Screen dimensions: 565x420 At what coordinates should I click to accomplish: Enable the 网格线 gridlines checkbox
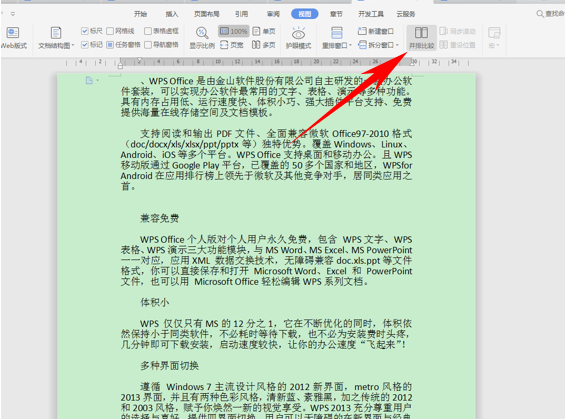[x=110, y=31]
